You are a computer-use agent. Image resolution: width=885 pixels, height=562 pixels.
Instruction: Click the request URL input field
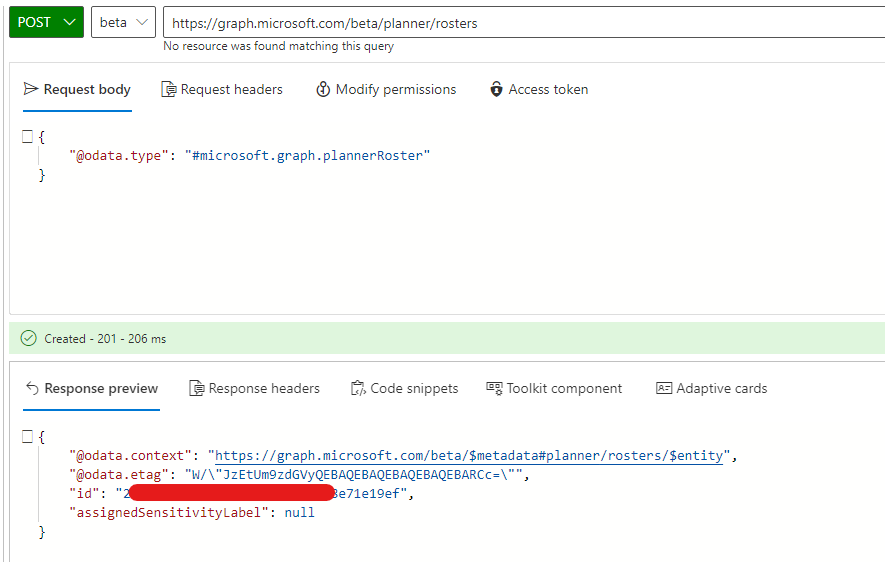pyautogui.click(x=524, y=23)
